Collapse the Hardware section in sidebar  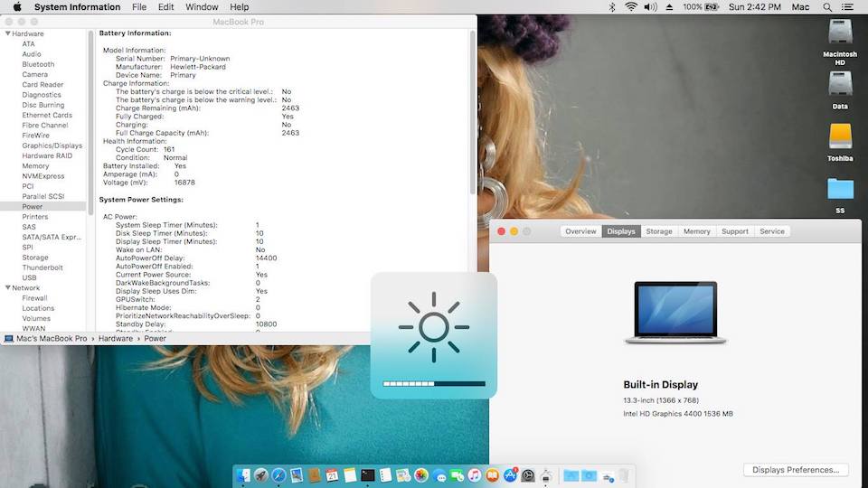click(8, 33)
